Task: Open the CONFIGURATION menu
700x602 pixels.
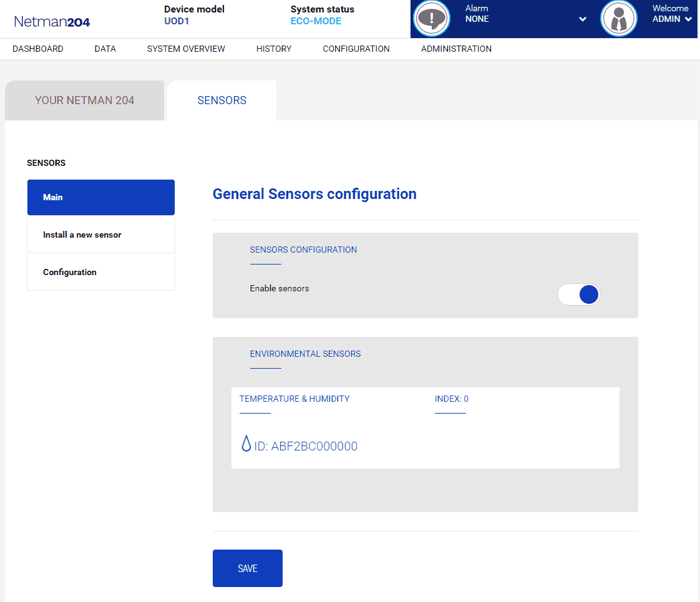Action: coord(356,49)
